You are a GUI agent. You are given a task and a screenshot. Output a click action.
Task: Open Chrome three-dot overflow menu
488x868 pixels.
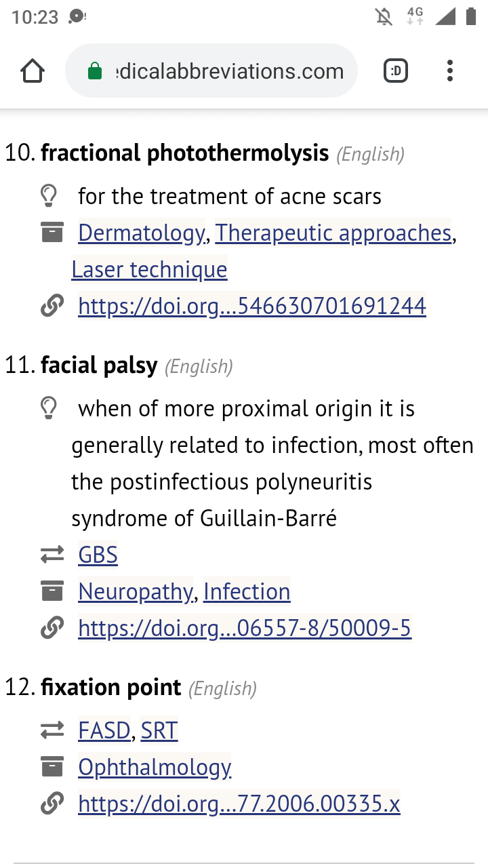[x=449, y=71]
